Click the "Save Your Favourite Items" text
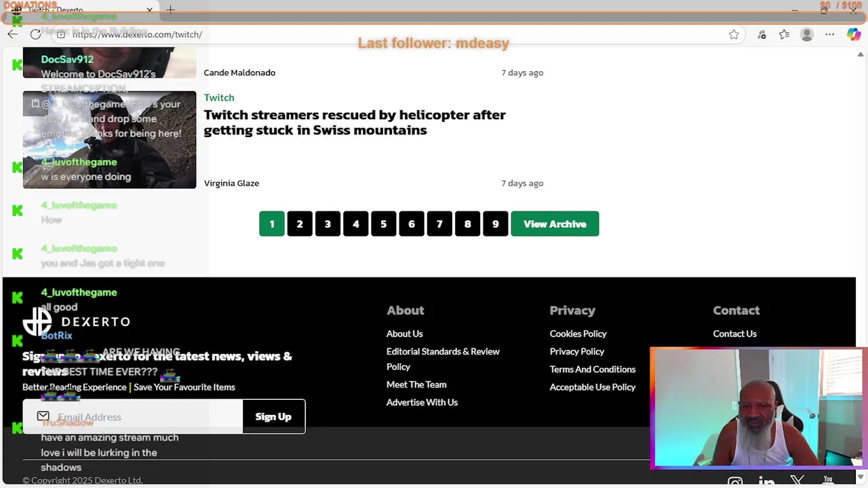This screenshot has width=868, height=488. click(x=184, y=387)
